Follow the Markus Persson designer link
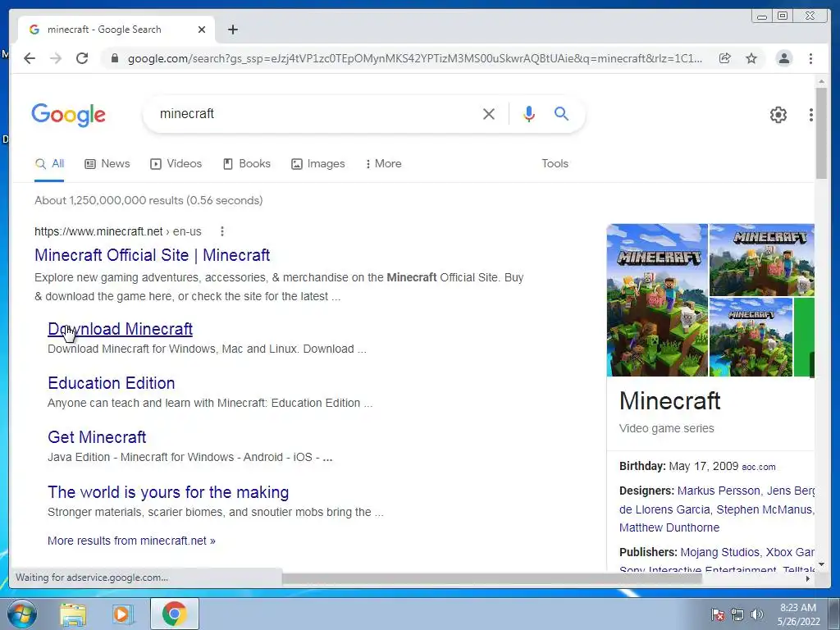 (x=719, y=491)
